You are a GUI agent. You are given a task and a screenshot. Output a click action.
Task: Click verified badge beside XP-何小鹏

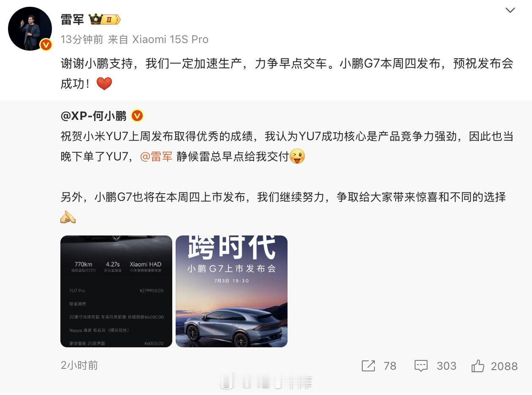click(137, 115)
